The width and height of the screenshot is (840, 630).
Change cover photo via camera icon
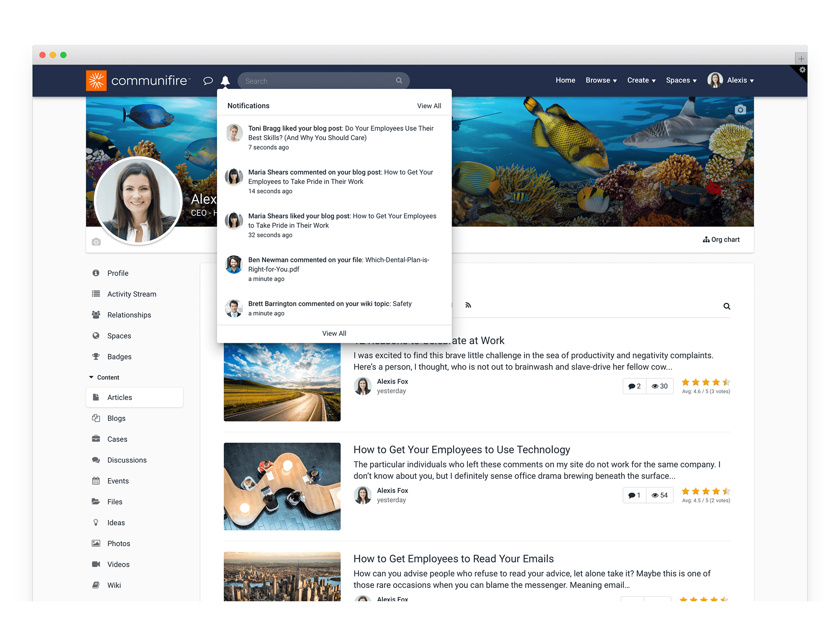[x=740, y=109]
